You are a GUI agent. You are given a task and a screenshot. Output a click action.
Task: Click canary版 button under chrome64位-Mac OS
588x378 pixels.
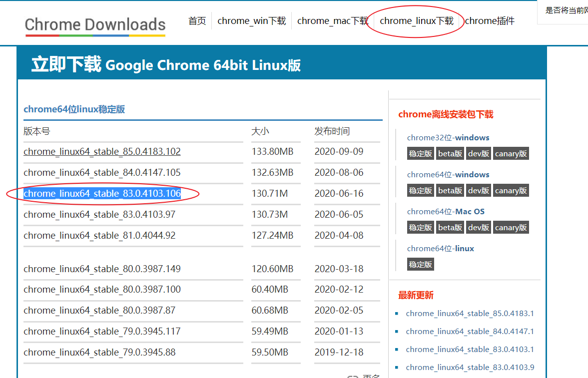point(511,227)
